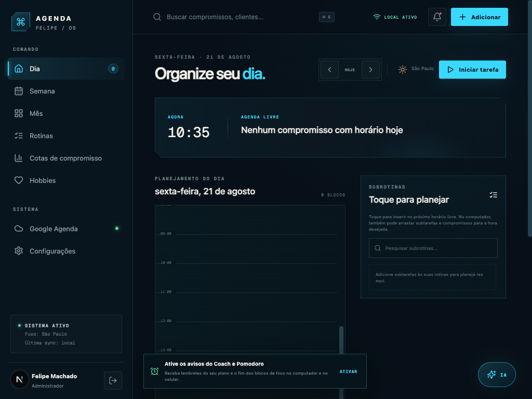
Task: Click the search magnifier icon in header
Action: (x=157, y=17)
